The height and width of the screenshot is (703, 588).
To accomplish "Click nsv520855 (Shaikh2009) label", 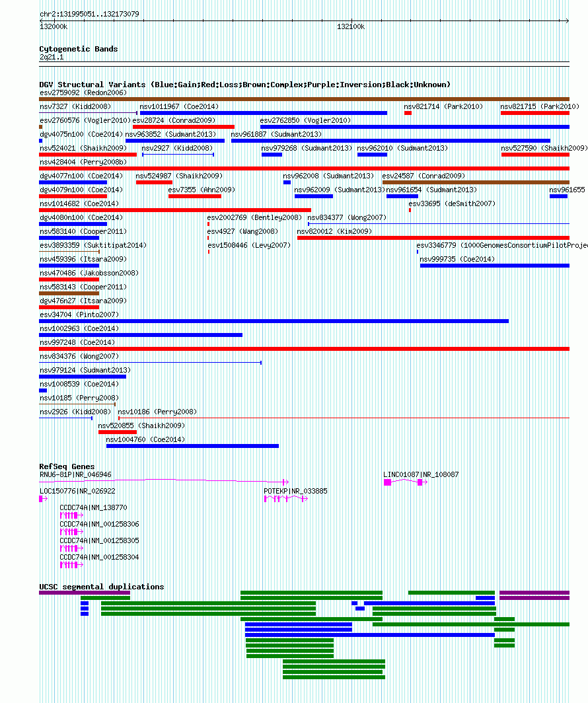I will pos(141,426).
